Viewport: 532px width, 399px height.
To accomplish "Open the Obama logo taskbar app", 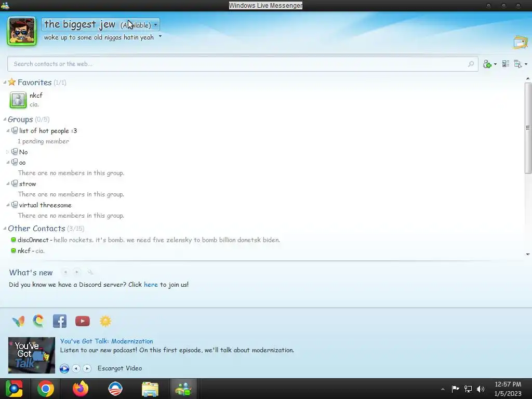I will (115, 389).
